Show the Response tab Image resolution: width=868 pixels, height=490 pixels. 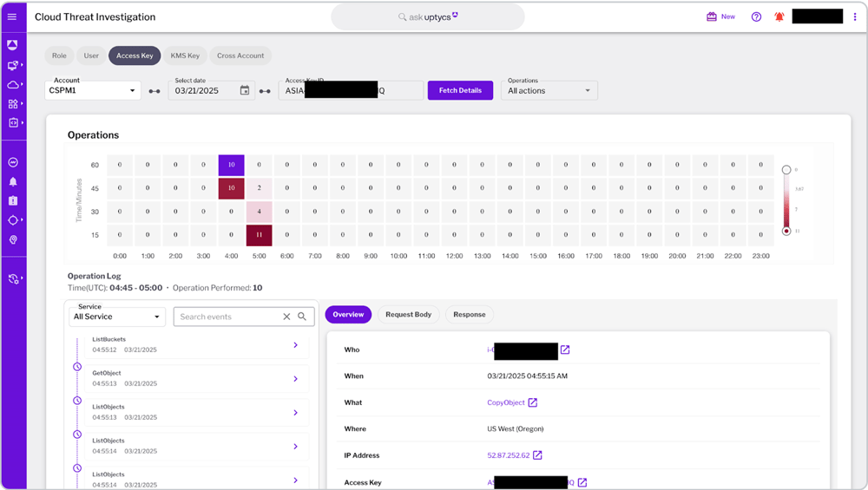point(470,314)
